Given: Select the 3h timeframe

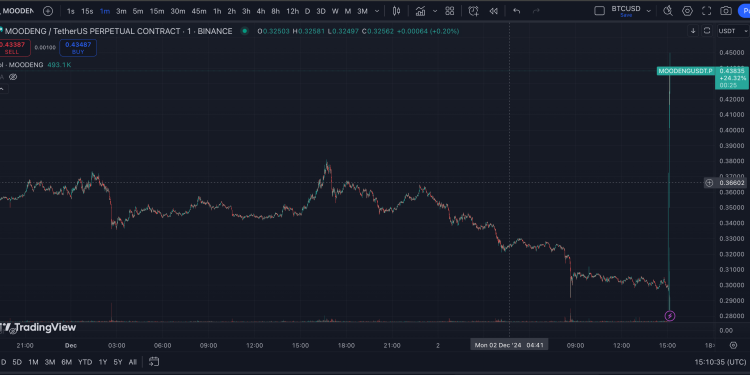Looking at the screenshot, I should (x=246, y=11).
